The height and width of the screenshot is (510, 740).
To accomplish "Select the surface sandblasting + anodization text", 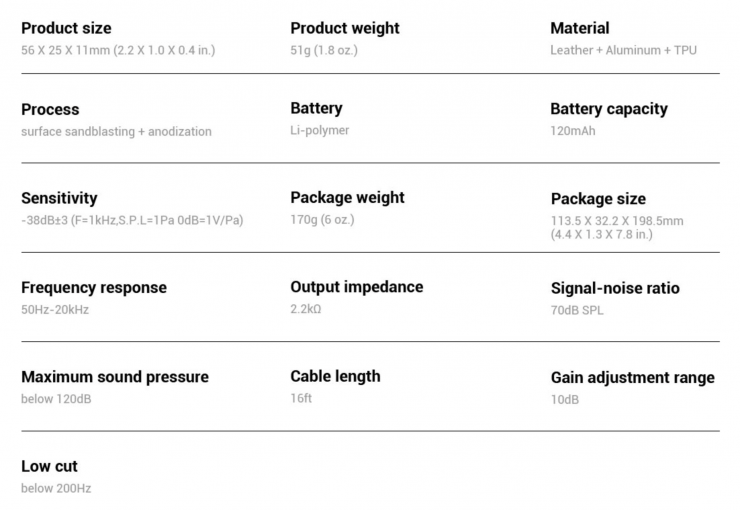I will pos(116,131).
